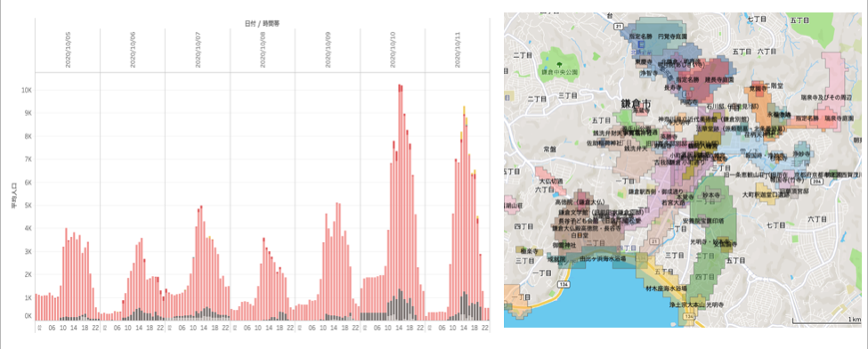Click the 7K y-axis label
This screenshot has height=349, width=868.
[x=28, y=159]
